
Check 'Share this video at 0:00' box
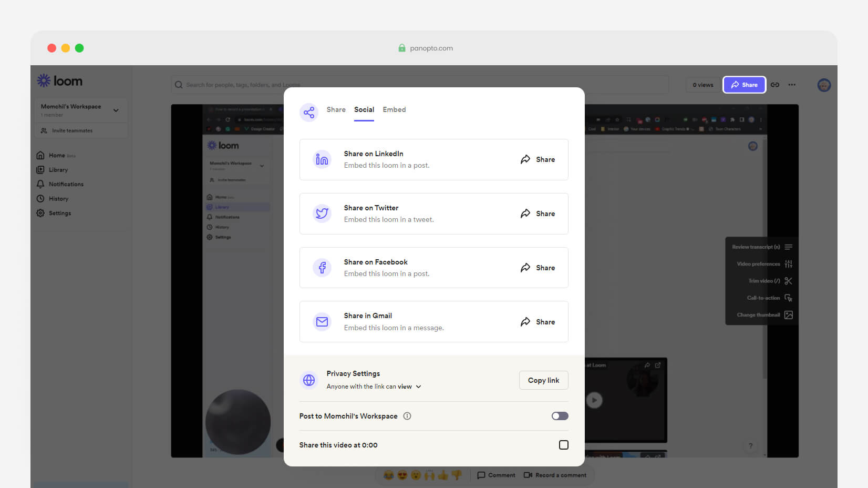(x=564, y=445)
